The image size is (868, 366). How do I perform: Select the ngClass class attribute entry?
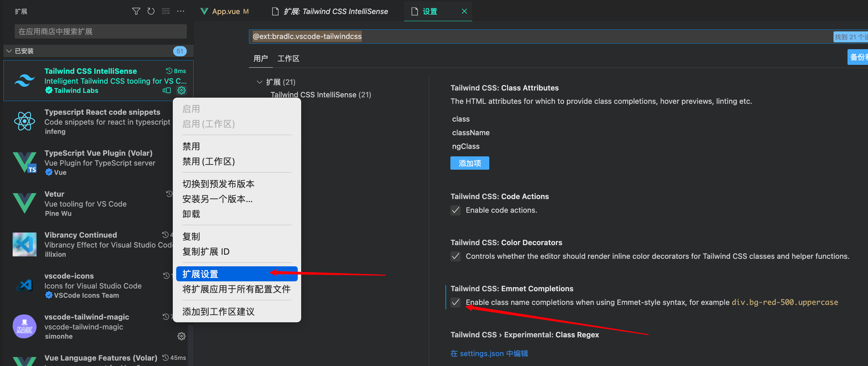pos(466,146)
